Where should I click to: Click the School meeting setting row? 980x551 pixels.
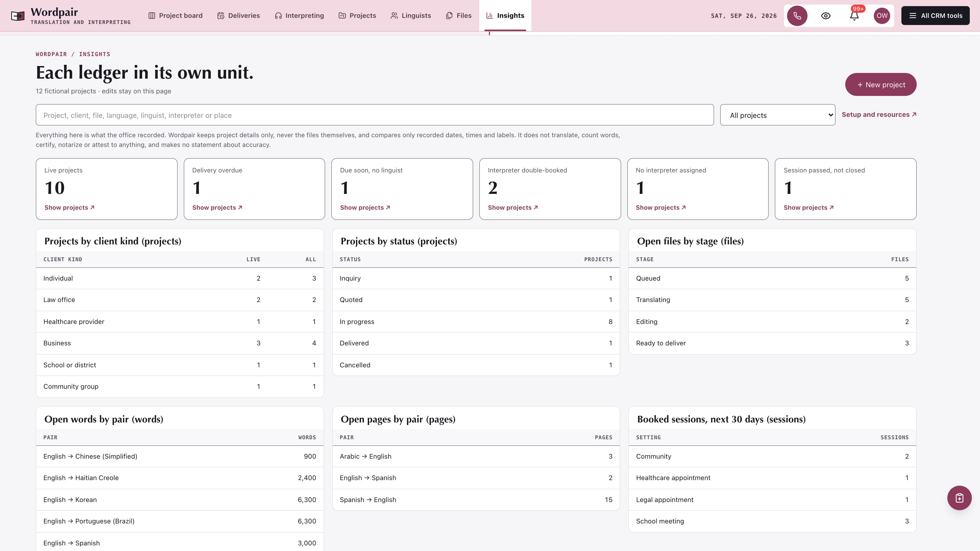772,521
